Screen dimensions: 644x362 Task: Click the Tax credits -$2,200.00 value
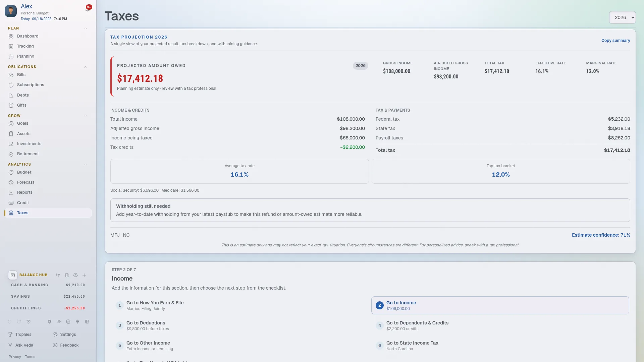click(352, 147)
